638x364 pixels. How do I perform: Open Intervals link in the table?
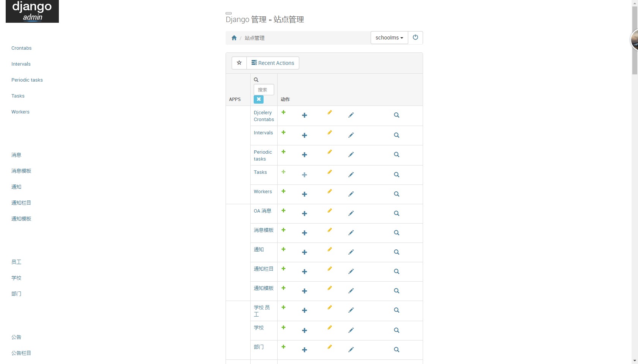(x=263, y=133)
